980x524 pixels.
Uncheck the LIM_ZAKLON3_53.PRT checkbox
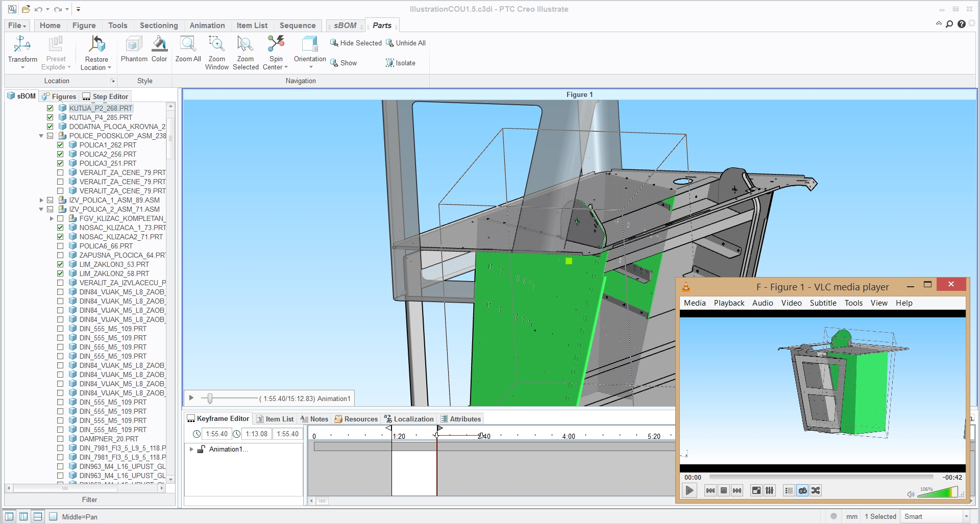(x=60, y=264)
